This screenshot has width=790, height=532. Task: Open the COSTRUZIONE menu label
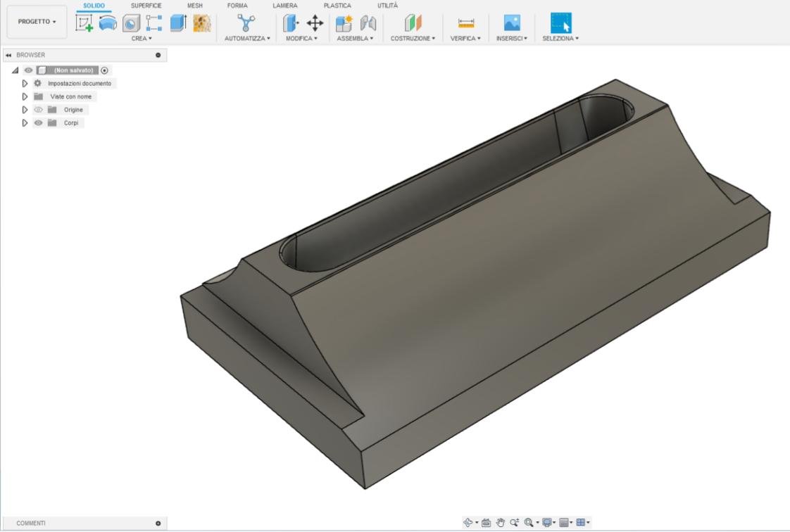click(413, 38)
